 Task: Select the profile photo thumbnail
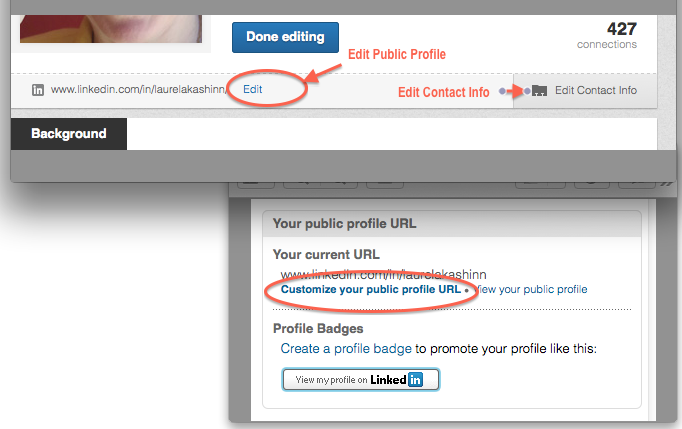tap(111, 29)
